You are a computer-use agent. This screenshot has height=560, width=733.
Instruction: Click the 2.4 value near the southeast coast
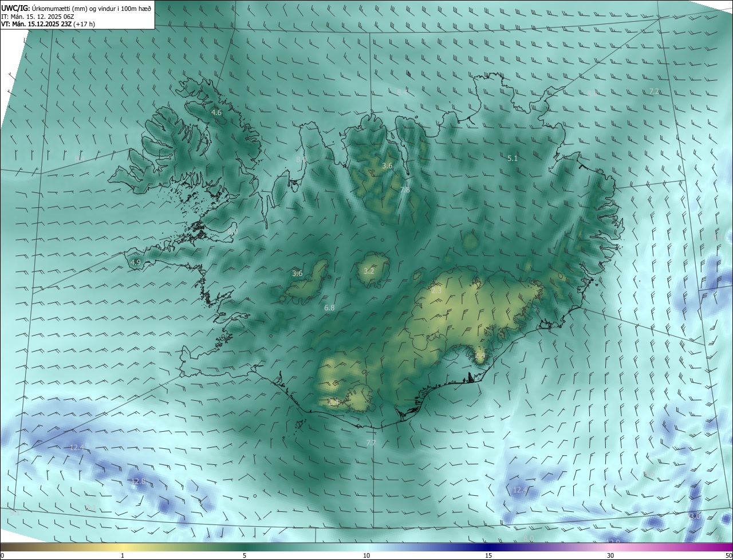(x=480, y=356)
